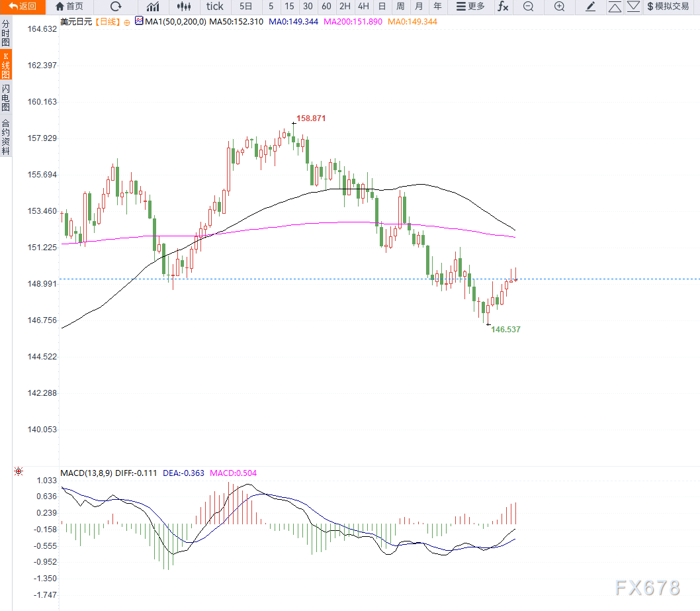
Task: Zoom out the chart with minus magnifier
Action: click(x=528, y=6)
